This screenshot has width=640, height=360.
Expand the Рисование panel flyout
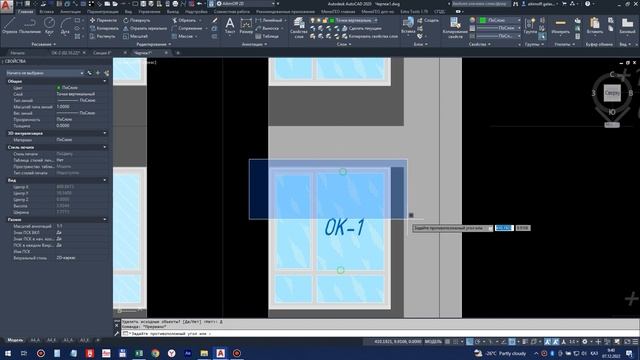pos(43,44)
